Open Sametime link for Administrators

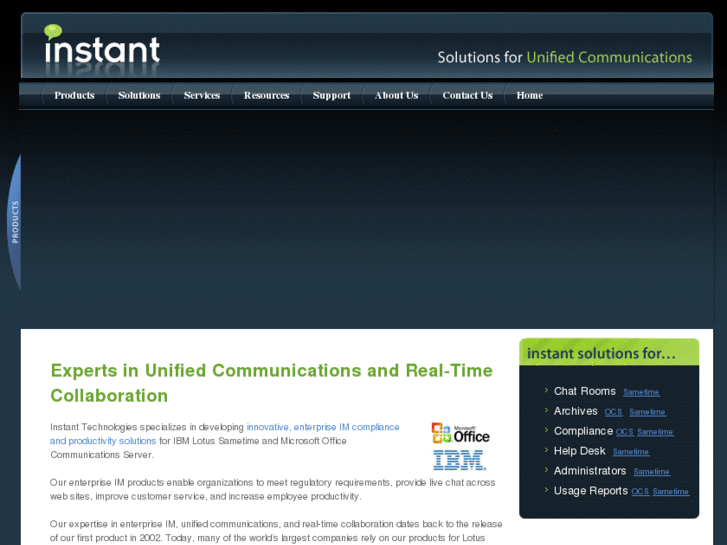point(651,472)
